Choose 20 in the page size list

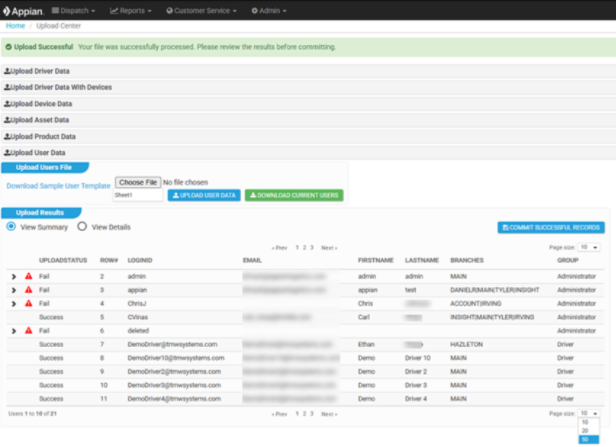click(584, 430)
